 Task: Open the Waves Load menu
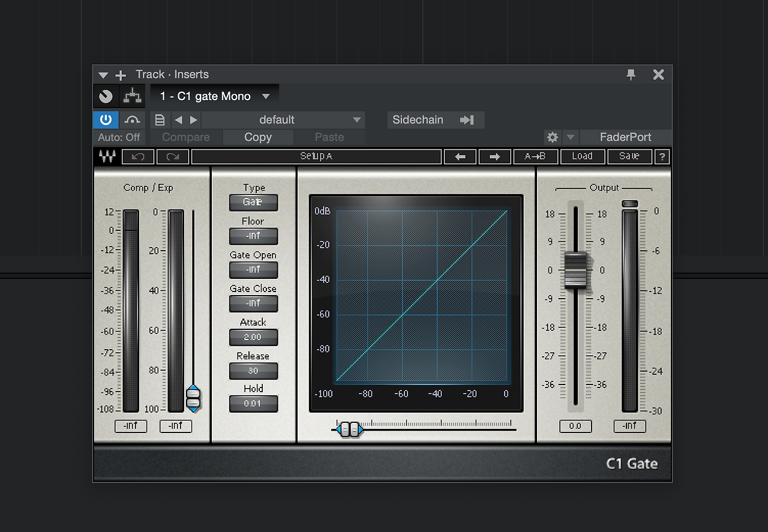tap(582, 157)
